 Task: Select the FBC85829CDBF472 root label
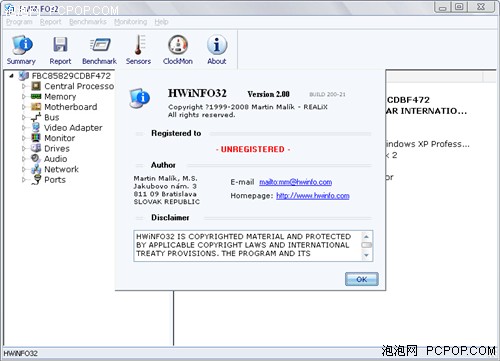tap(71, 76)
